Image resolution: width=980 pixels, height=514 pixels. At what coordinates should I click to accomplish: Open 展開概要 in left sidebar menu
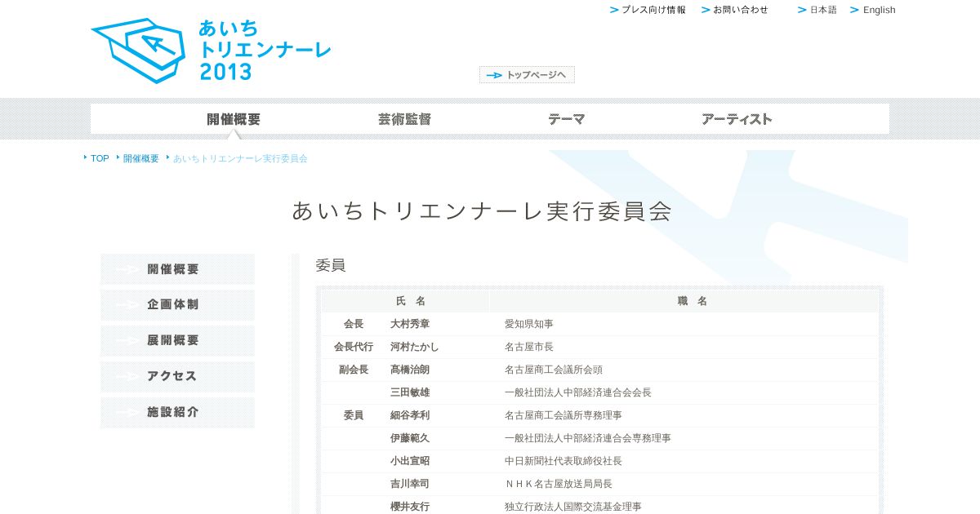coord(177,340)
